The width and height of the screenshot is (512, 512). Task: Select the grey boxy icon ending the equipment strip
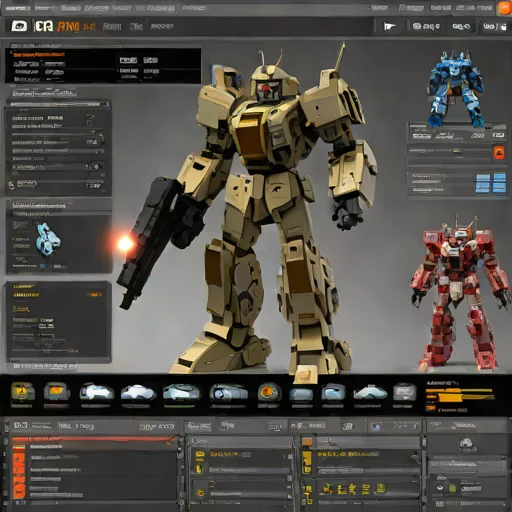pos(404,392)
